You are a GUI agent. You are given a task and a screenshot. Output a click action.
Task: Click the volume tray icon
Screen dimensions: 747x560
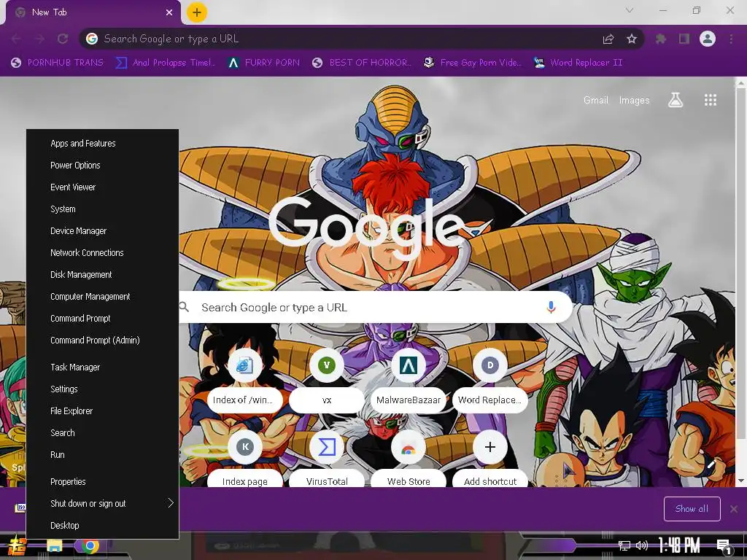point(642,545)
